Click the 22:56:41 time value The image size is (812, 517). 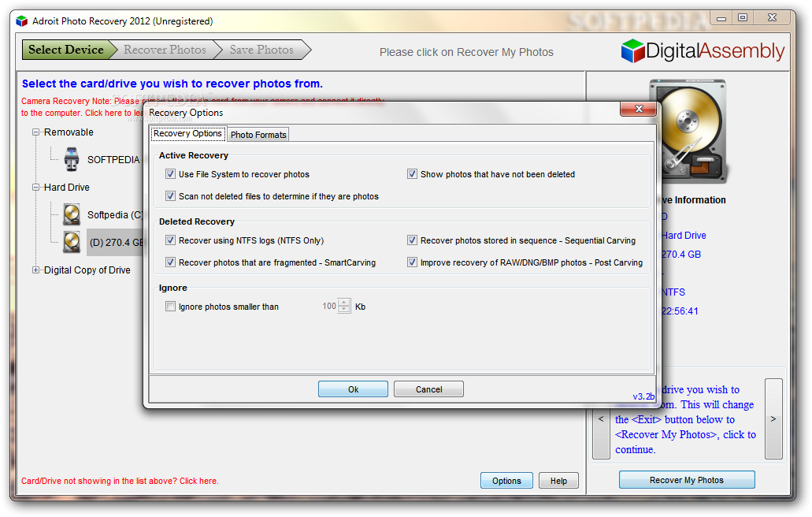[x=680, y=311]
